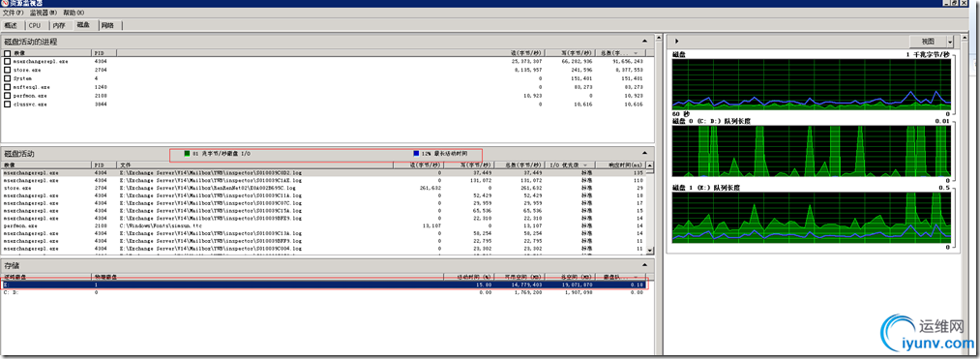The image size is (980, 359).
Task: Tick the System process checkbox
Action: pyautogui.click(x=8, y=78)
